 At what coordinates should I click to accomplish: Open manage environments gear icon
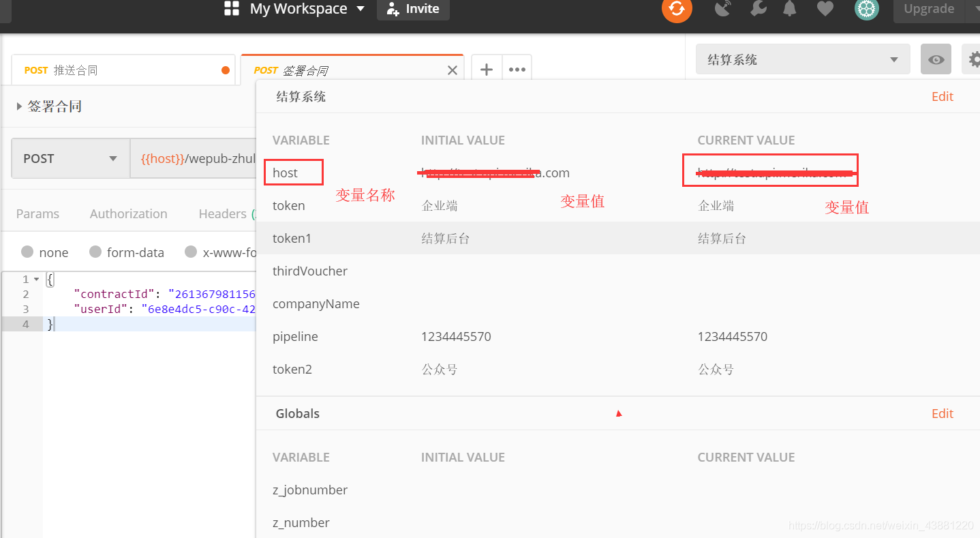pos(972,59)
